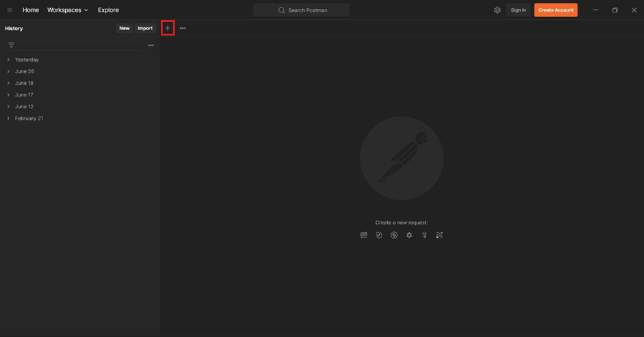The height and width of the screenshot is (337, 644).
Task: Open the Workspaces dropdown
Action: (68, 10)
